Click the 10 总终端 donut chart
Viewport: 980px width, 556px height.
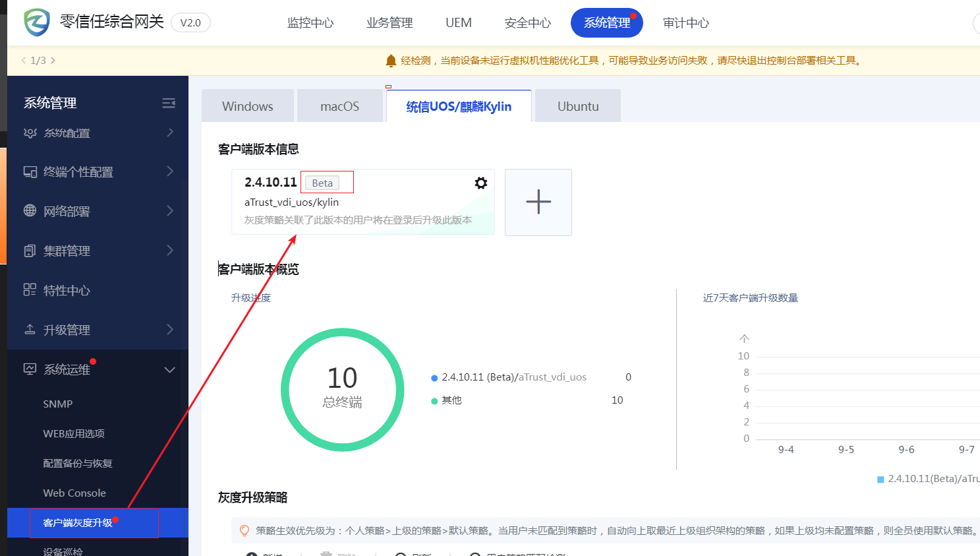tap(342, 389)
